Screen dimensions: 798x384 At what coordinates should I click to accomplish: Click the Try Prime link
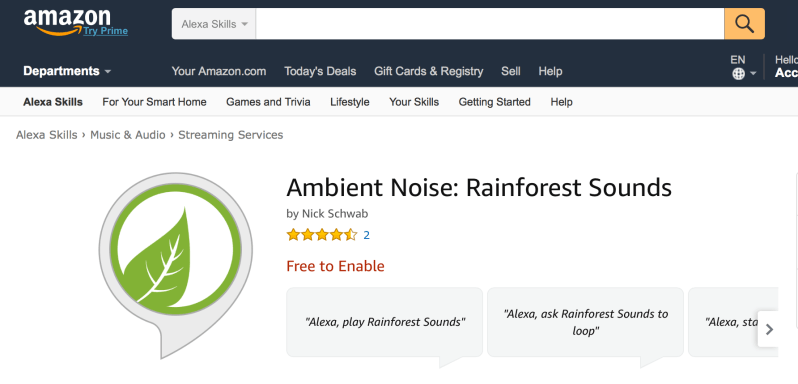106,31
